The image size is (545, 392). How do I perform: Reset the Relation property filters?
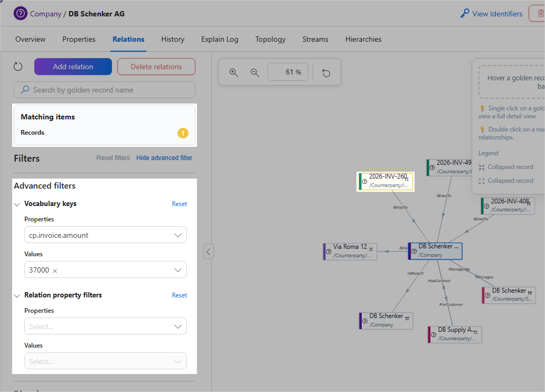pyautogui.click(x=180, y=295)
